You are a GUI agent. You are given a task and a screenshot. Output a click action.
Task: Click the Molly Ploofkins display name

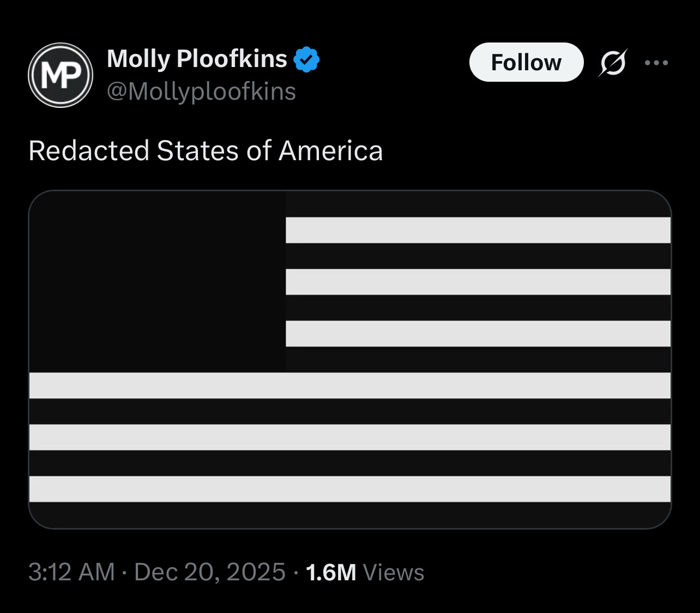[197, 59]
